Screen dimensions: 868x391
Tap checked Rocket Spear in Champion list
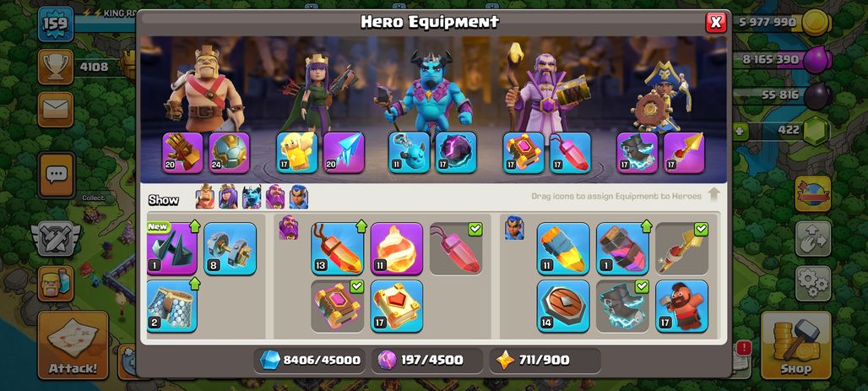coord(681,248)
